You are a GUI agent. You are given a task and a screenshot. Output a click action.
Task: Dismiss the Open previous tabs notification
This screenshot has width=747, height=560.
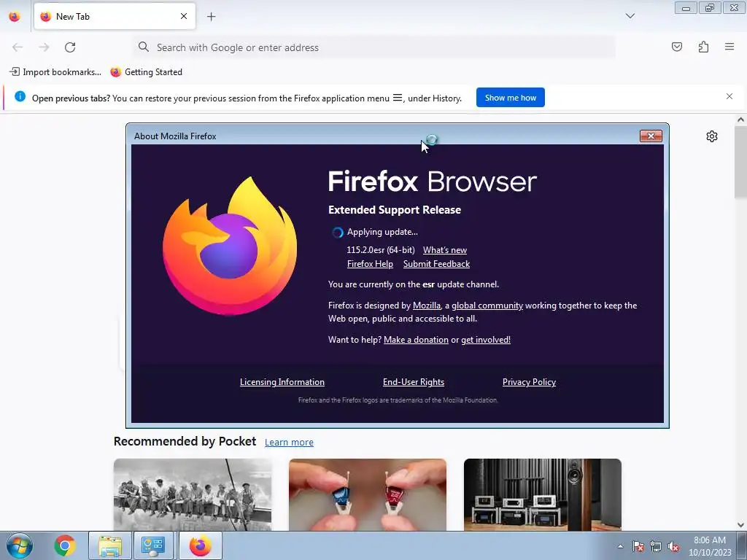coord(729,96)
